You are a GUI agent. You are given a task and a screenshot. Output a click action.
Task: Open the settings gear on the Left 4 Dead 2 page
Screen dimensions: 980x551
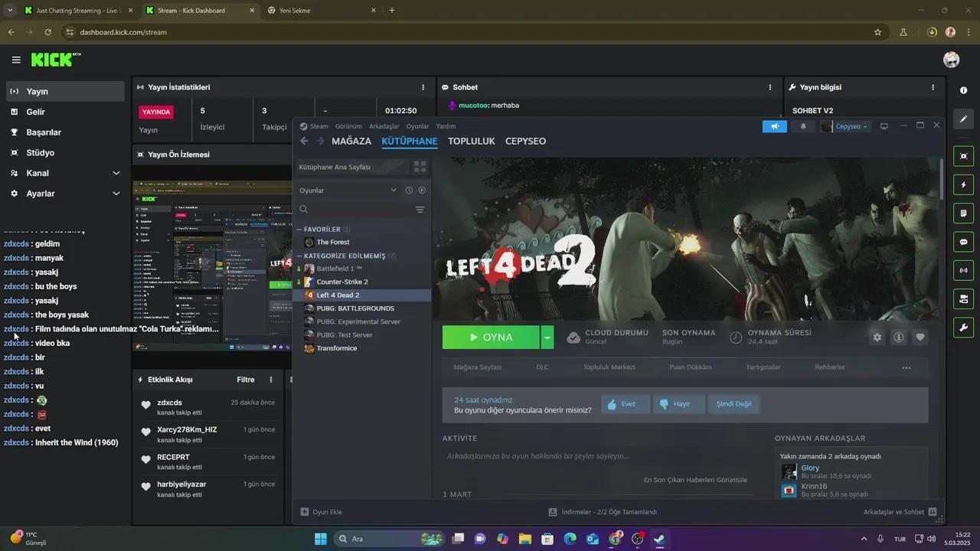[877, 337]
